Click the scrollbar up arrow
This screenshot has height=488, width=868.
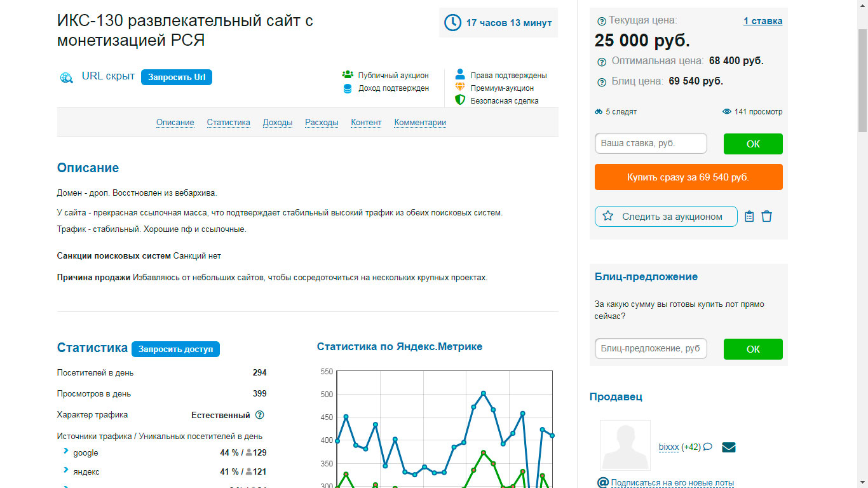(862, 5)
